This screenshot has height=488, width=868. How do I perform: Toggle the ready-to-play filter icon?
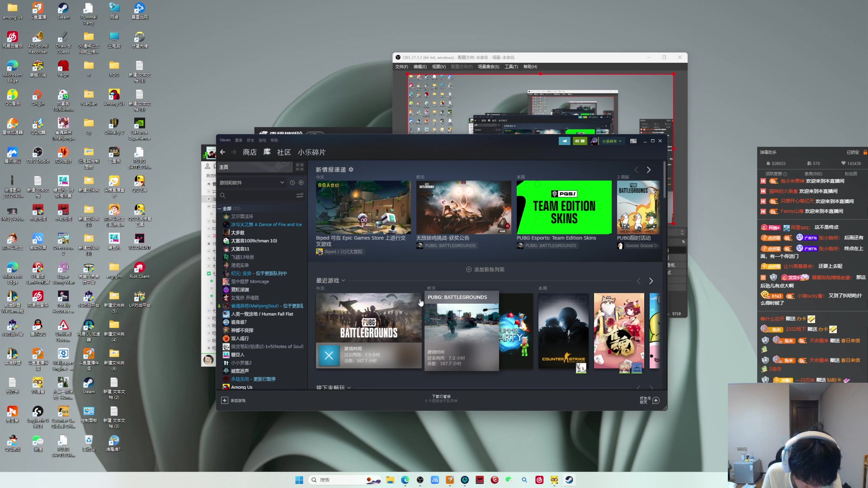coord(301,183)
